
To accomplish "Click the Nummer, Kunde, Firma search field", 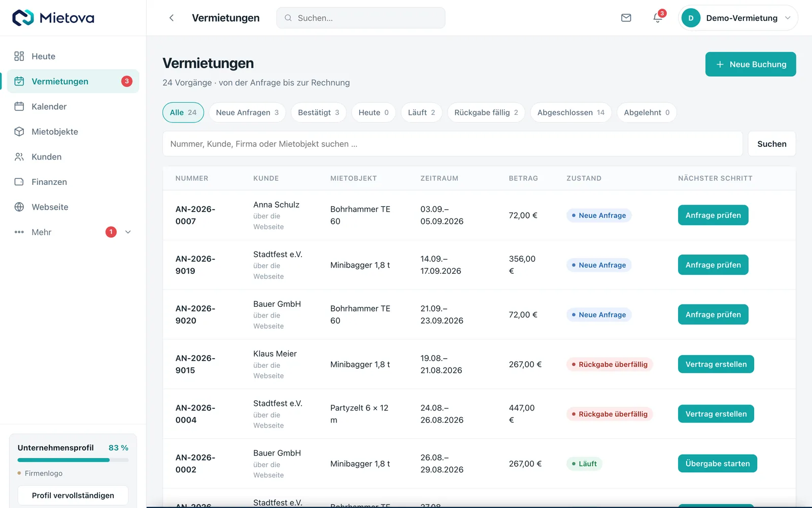I will click(453, 144).
